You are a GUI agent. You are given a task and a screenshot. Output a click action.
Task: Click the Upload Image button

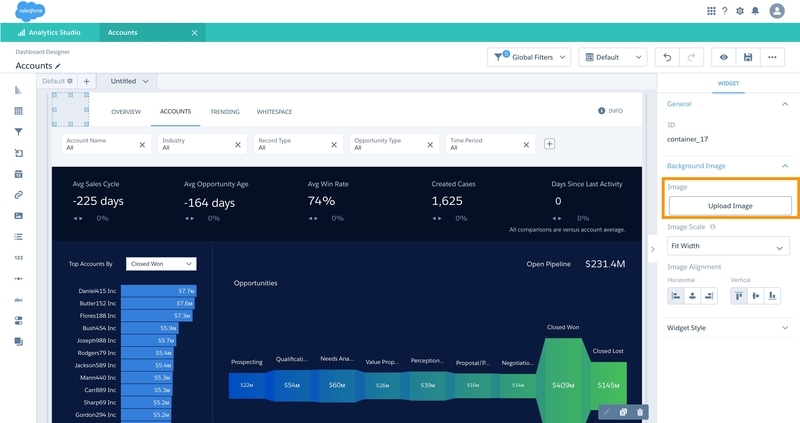pos(730,206)
